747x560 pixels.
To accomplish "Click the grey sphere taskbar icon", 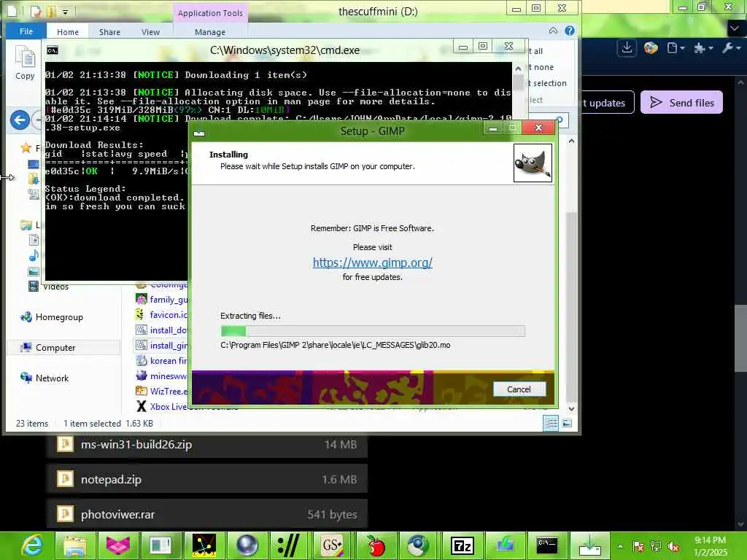I will tap(247, 545).
